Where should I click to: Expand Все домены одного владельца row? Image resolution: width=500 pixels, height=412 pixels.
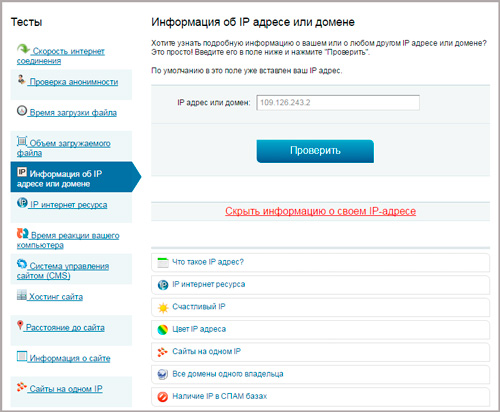click(320, 374)
